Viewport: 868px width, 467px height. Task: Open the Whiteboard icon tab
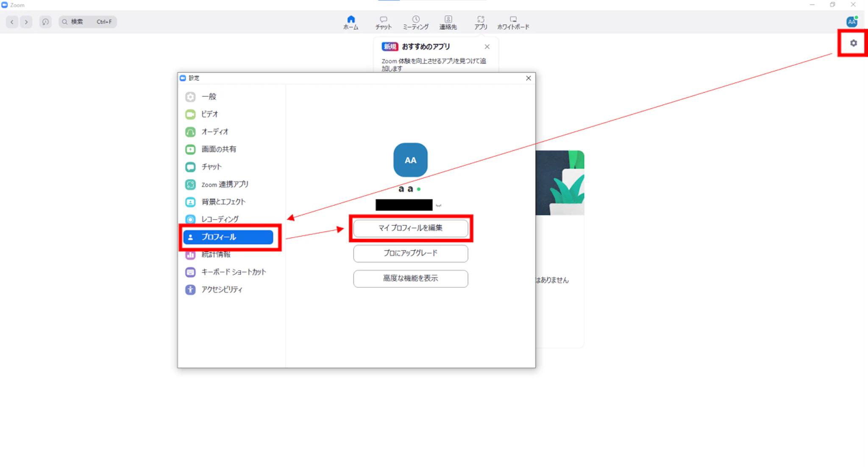point(513,22)
